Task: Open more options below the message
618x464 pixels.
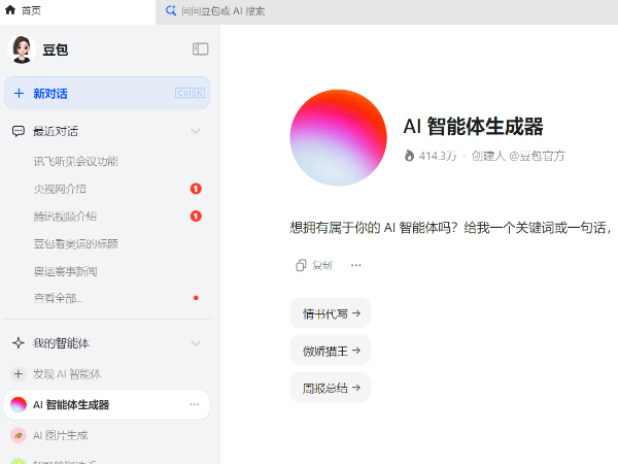Action: click(x=356, y=265)
